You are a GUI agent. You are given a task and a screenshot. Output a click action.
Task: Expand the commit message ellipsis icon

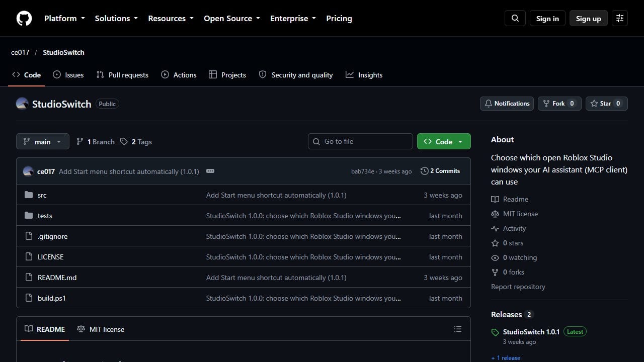click(x=210, y=171)
